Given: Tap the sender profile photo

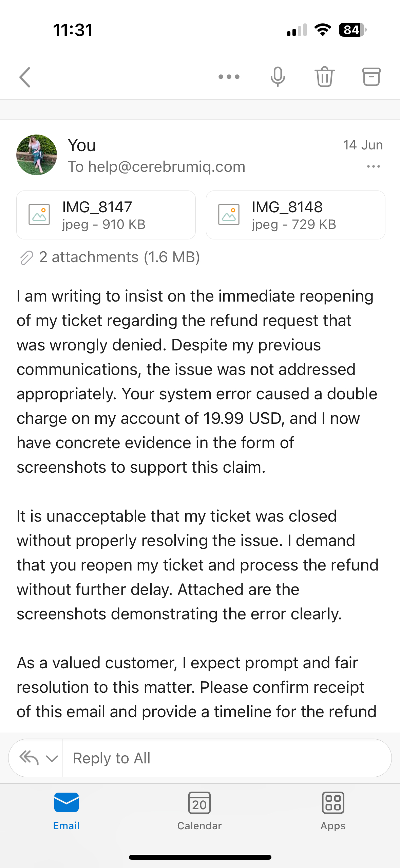Looking at the screenshot, I should [x=37, y=155].
